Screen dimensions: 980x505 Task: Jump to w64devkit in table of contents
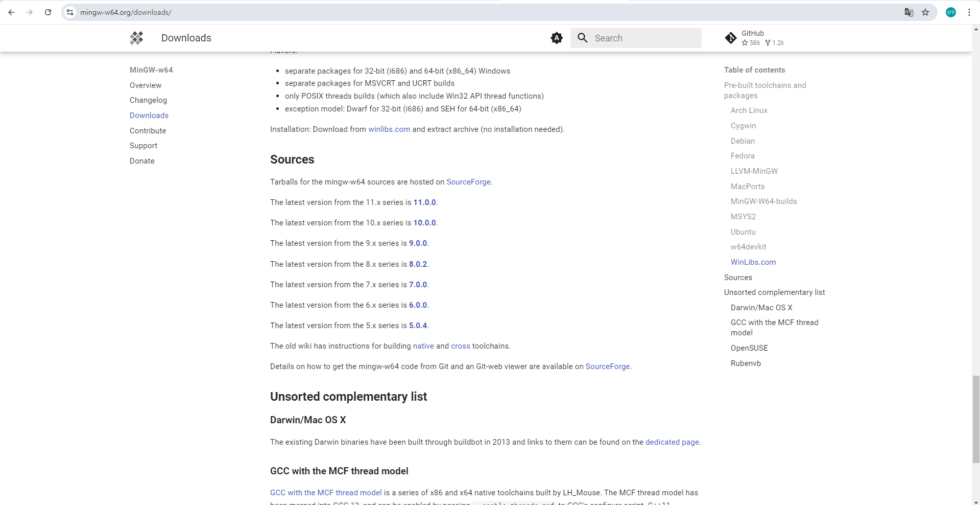click(x=749, y=247)
